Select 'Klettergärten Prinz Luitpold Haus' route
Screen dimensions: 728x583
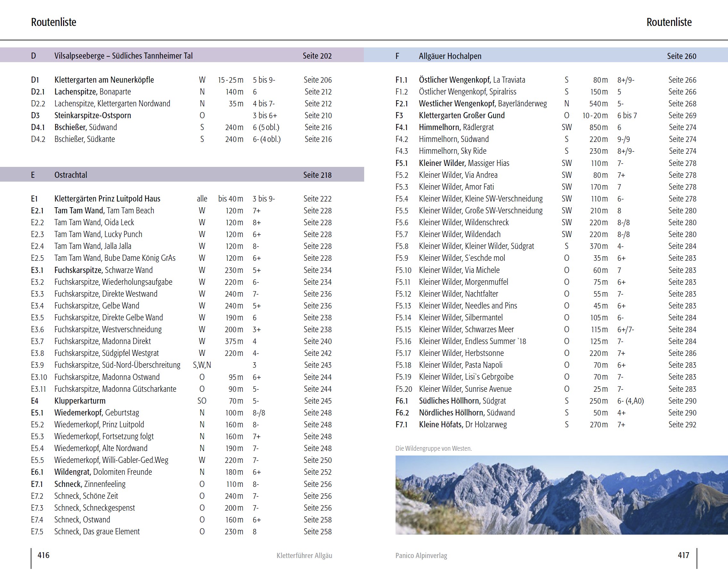coord(107,199)
